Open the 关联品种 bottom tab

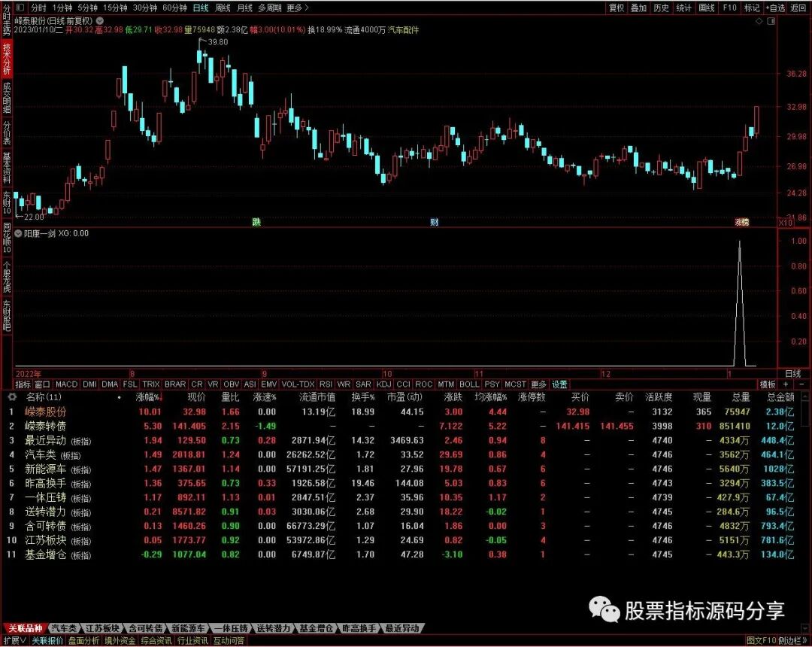[26, 628]
